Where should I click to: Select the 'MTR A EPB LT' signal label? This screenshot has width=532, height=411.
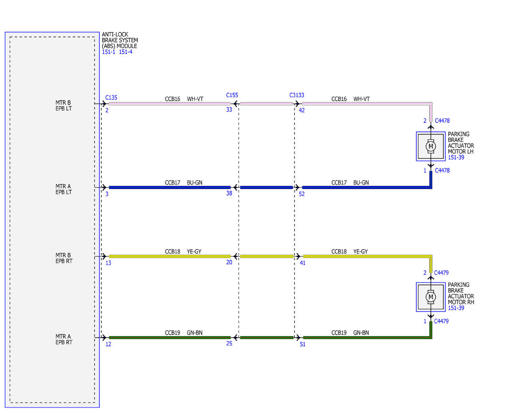click(63, 189)
